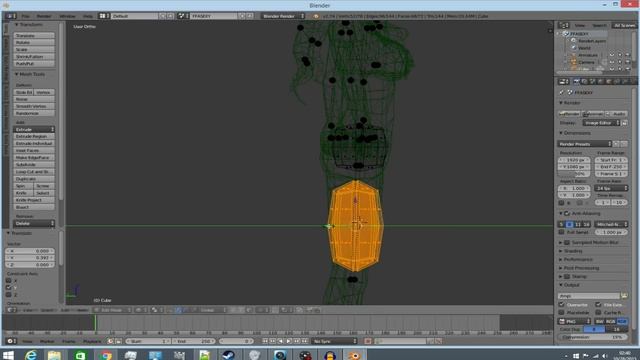This screenshot has width=640, height=360.
Task: Toggle the Y constraint axis checkbox
Action: [9, 287]
